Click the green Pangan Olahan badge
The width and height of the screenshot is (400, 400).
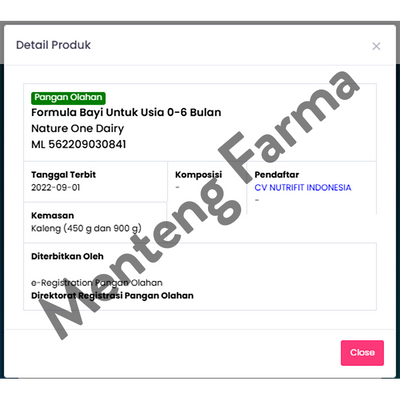[68, 97]
